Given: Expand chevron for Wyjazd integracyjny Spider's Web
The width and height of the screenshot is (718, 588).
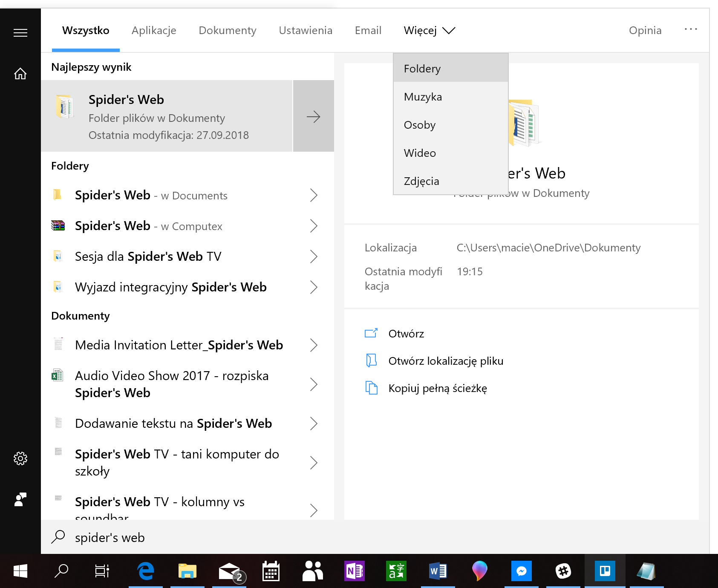Looking at the screenshot, I should 314,287.
